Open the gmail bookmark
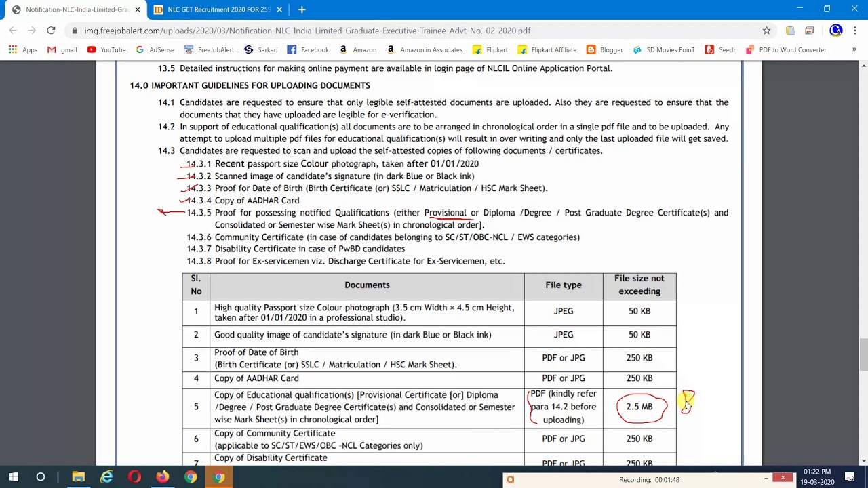The height and width of the screenshot is (488, 868). click(x=62, y=49)
